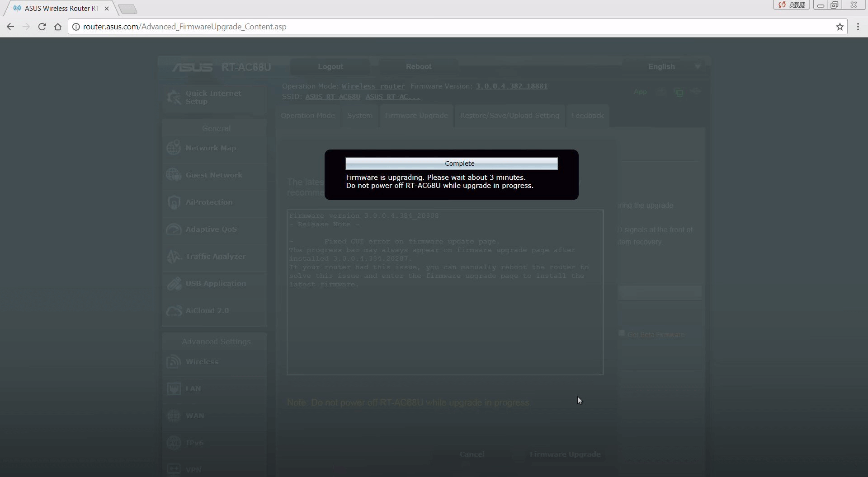Open Quick Internet Setup wizard icon

(174, 97)
